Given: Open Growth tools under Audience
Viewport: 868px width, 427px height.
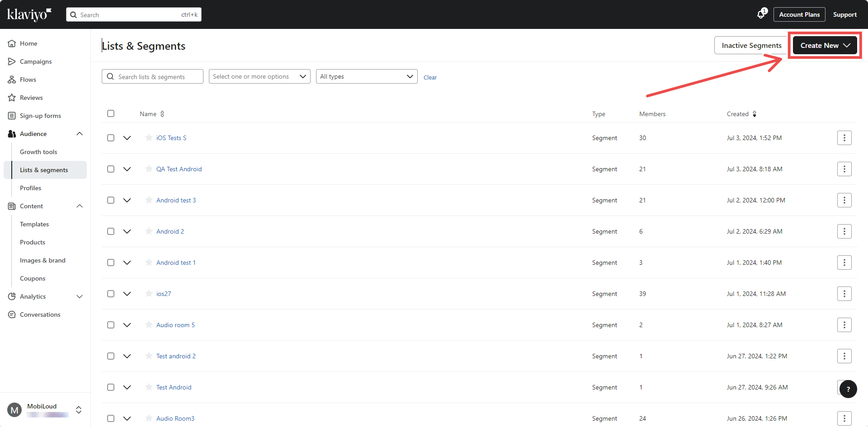Looking at the screenshot, I should coord(38,152).
